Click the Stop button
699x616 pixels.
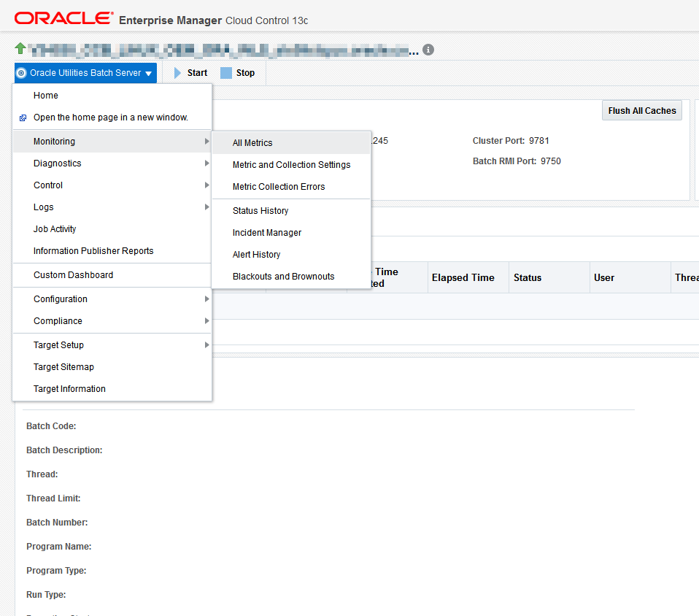click(238, 73)
